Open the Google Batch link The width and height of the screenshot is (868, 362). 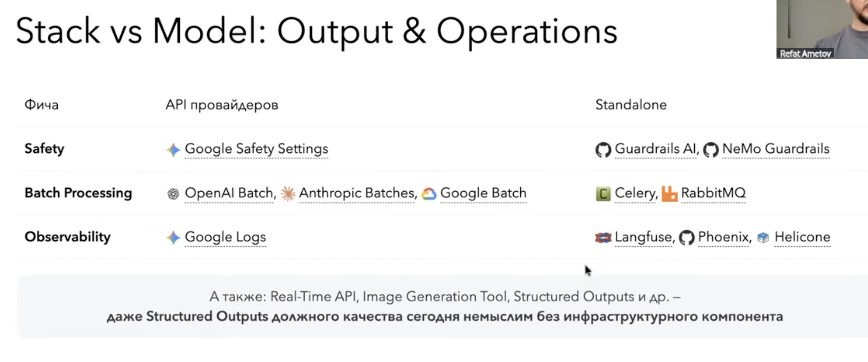pos(483,193)
